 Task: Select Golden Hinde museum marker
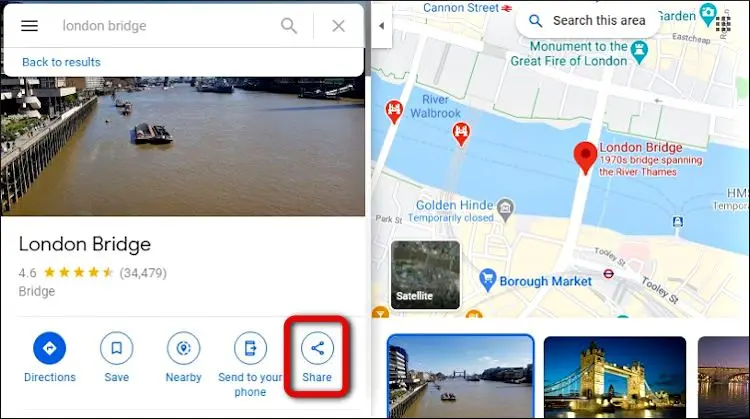(505, 210)
